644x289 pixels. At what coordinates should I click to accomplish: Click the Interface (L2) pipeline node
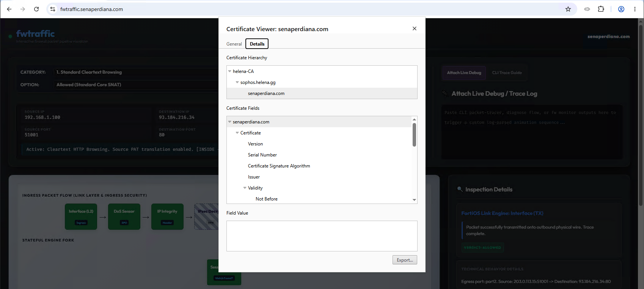(x=81, y=216)
